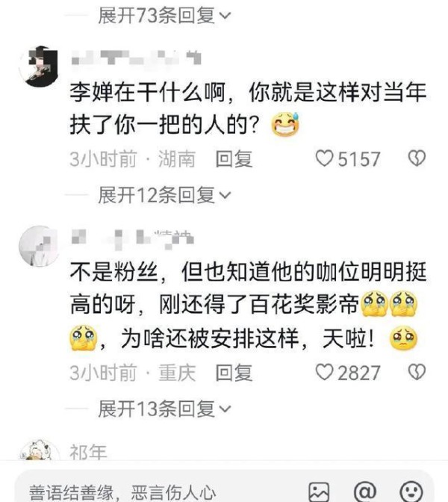
Task: Open the blurred username of the Hunan commenter
Action: pos(137,58)
